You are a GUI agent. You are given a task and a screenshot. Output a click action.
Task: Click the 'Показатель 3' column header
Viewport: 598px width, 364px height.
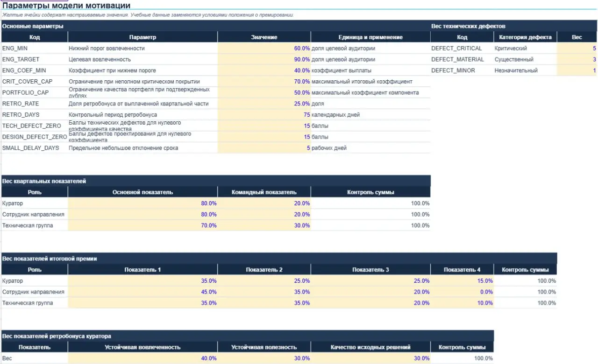coord(370,270)
